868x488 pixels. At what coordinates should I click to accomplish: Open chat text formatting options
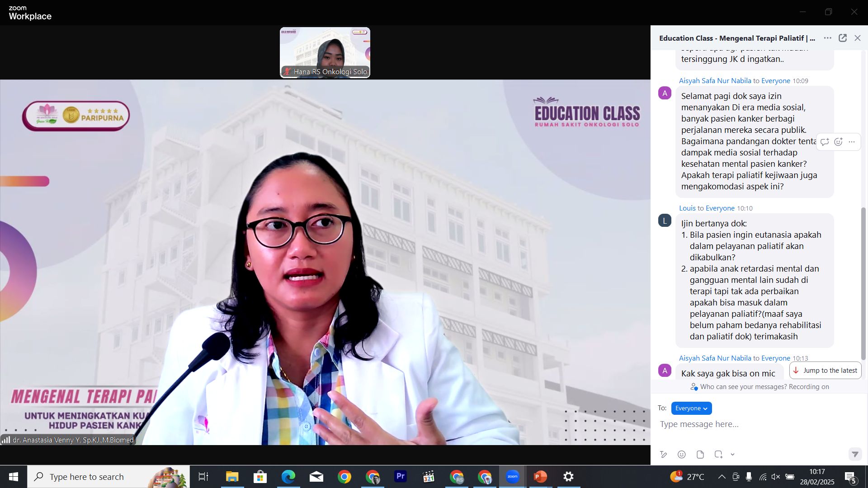[663, 455]
